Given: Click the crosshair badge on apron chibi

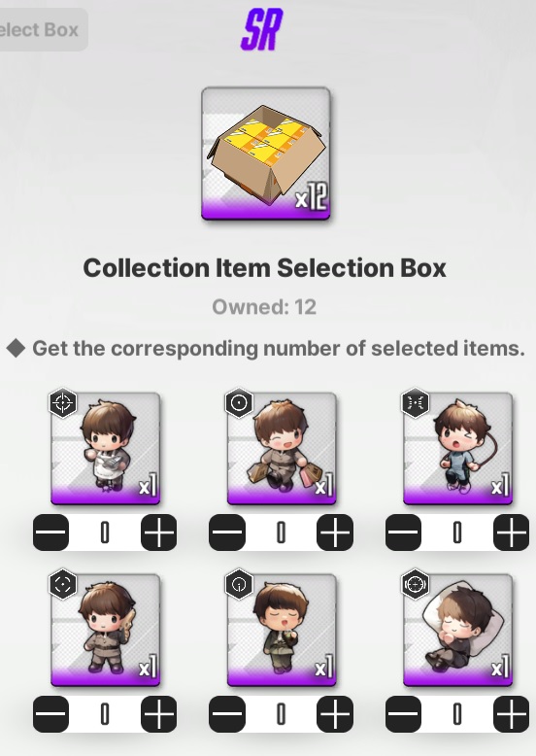Looking at the screenshot, I should tap(63, 402).
